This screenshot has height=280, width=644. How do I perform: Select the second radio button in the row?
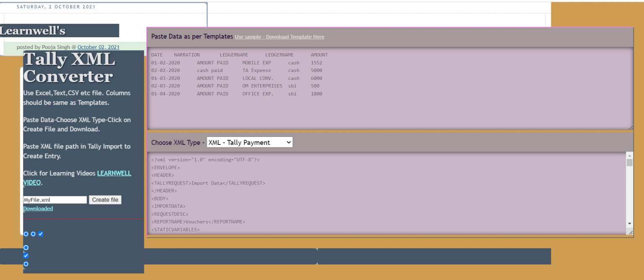[33, 234]
